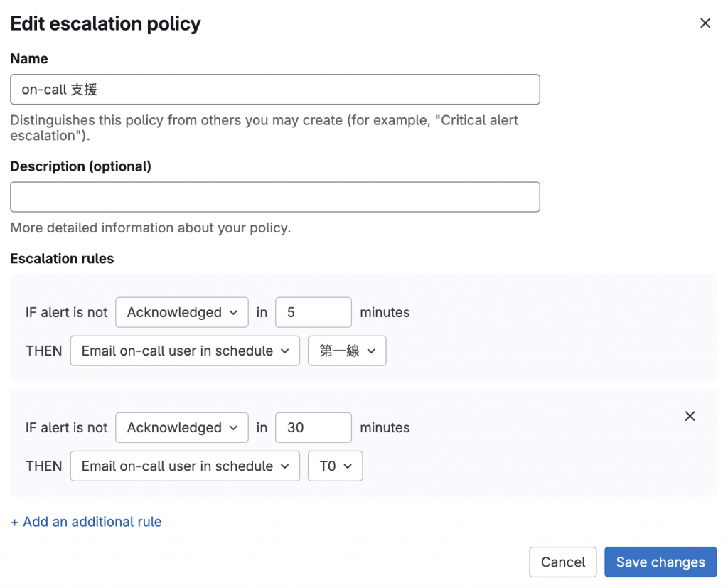Close the Edit escalation policy dialog

tap(705, 23)
